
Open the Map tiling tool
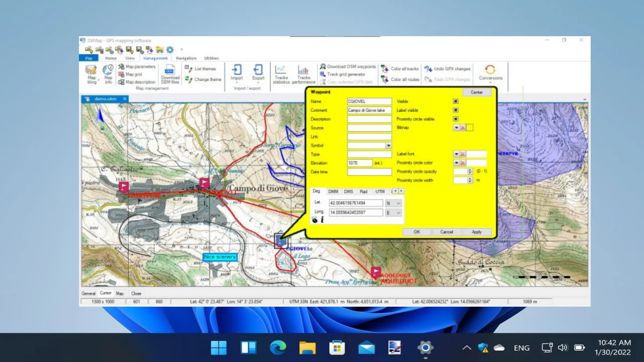92,74
